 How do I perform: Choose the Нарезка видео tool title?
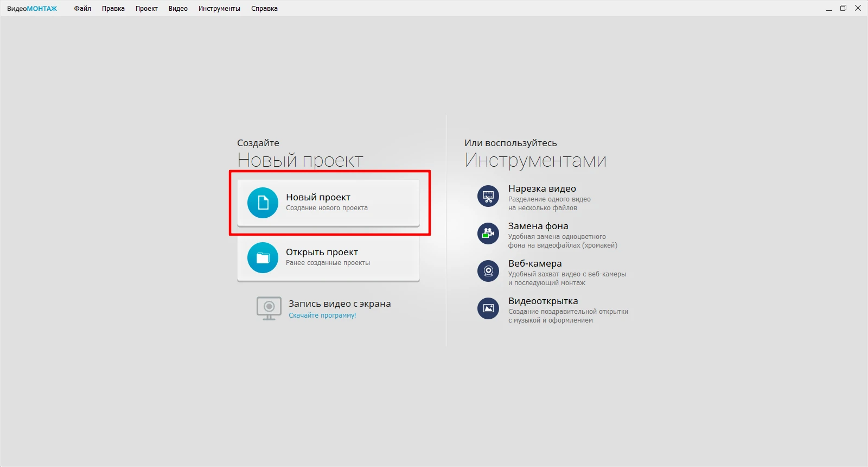click(x=542, y=188)
